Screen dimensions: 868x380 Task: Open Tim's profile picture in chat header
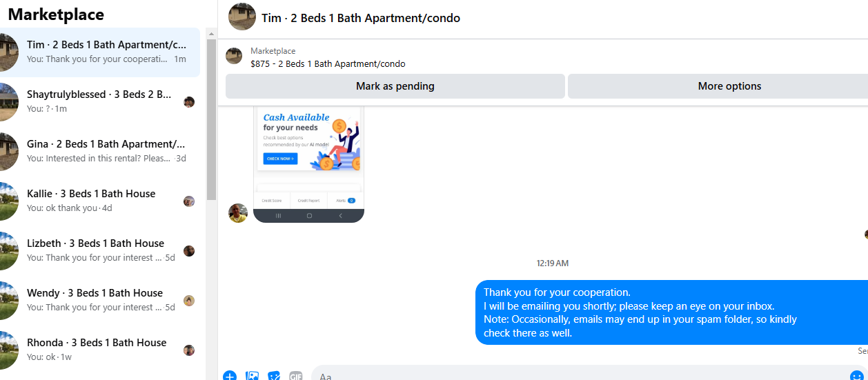click(x=242, y=17)
